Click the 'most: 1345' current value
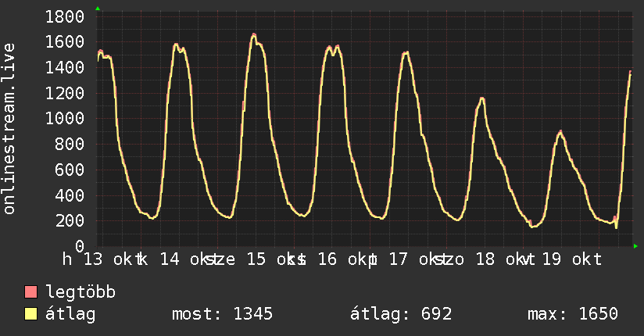 click(222, 314)
